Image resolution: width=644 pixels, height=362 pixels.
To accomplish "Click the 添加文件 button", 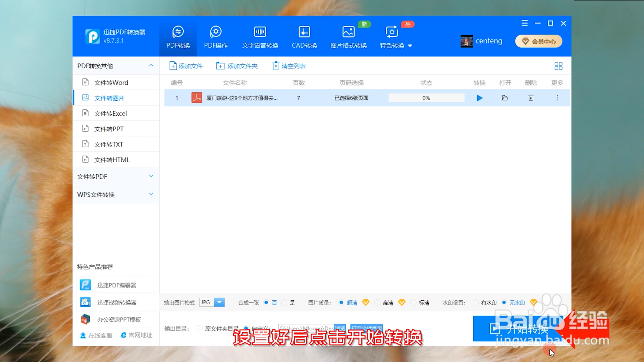I will (x=186, y=66).
